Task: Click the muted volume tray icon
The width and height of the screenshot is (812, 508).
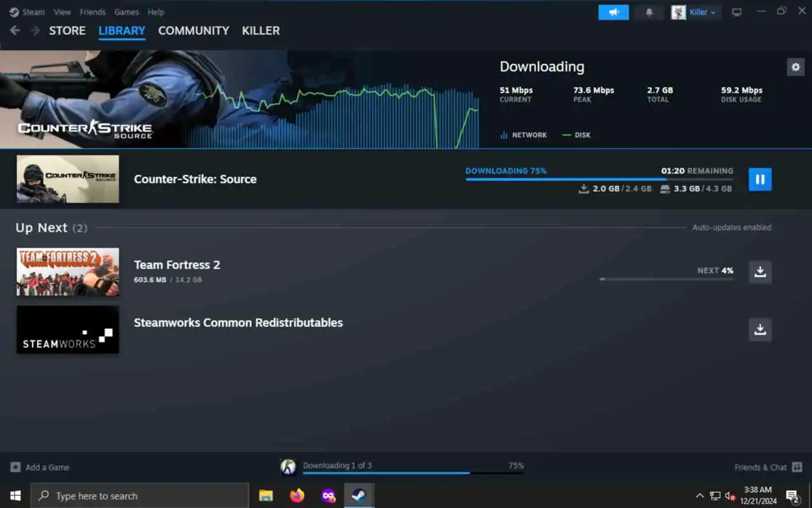Action: (x=730, y=496)
